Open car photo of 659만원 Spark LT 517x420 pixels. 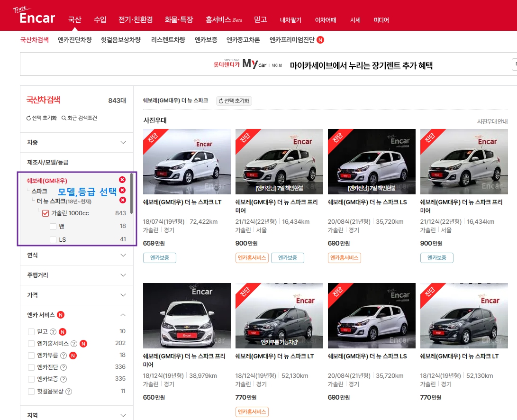pyautogui.click(x=187, y=162)
